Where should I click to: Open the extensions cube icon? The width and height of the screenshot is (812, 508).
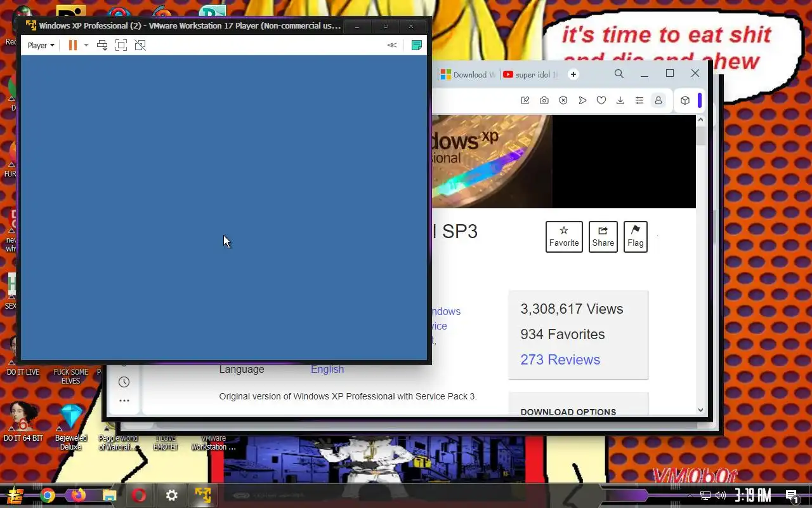[685, 100]
